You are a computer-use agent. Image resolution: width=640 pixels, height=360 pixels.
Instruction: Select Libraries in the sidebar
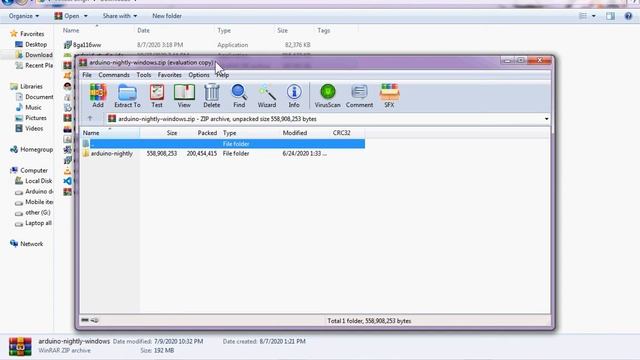tap(26, 87)
